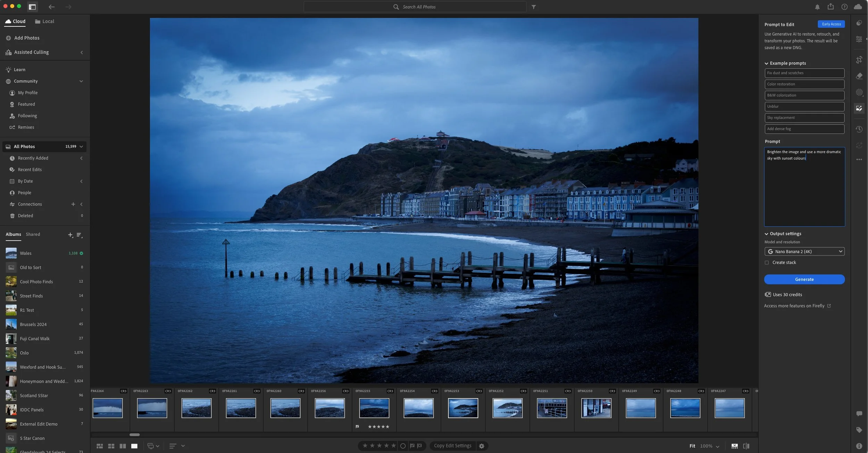Open the Keywords tag panel
This screenshot has height=453, width=868.
pyautogui.click(x=859, y=430)
